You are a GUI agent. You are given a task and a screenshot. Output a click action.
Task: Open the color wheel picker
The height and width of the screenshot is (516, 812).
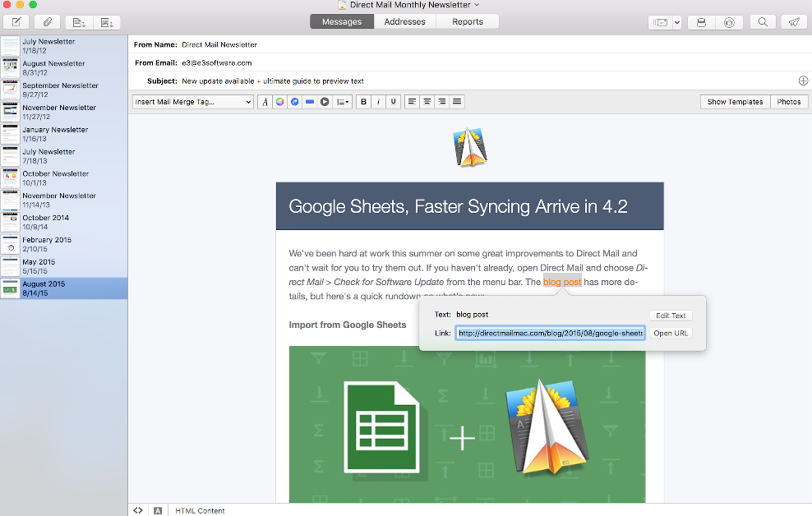[279, 102]
